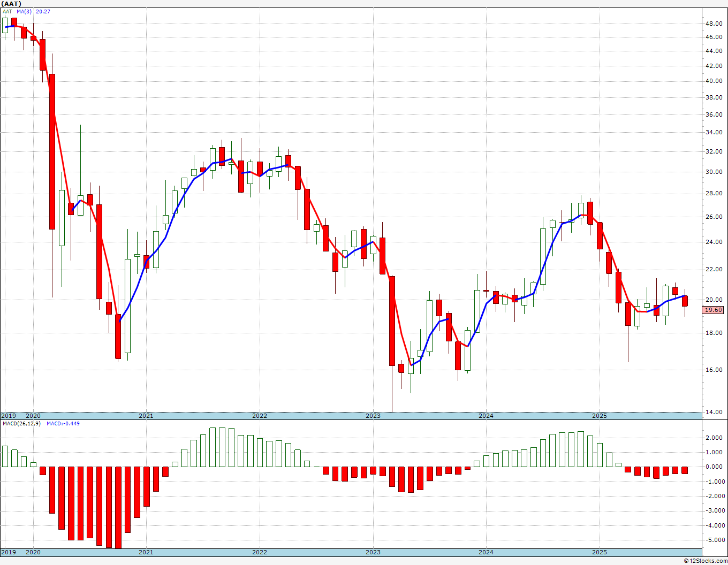Select 2020 on the price chart time axis
The image size is (728, 565).
click(x=33, y=416)
